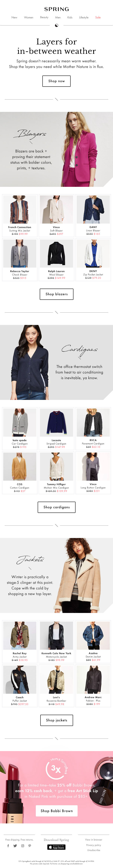Viewport: 113px width, 868px height.
Task: Go to the Sale navigation item
Action: click(98, 18)
